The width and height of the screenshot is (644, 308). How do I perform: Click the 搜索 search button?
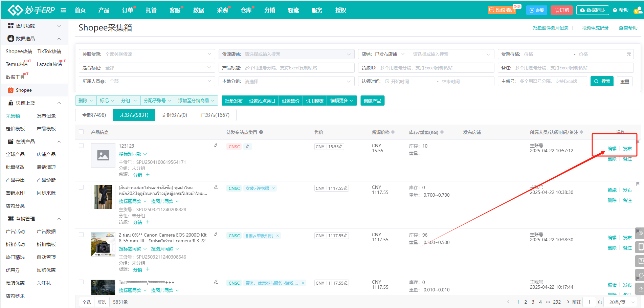click(x=602, y=81)
